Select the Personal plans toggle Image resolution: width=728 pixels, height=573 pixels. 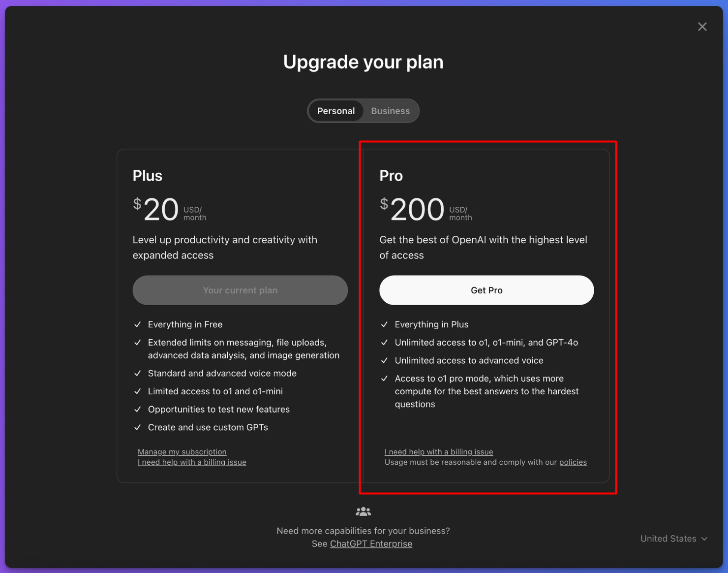point(336,111)
